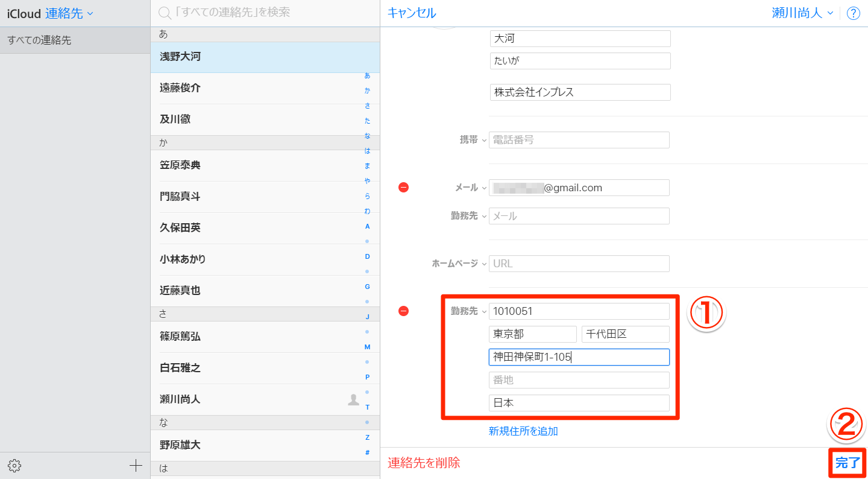The height and width of the screenshot is (479, 868).
Task: Change the 勤務先 address label dropdown
Action: [468, 311]
